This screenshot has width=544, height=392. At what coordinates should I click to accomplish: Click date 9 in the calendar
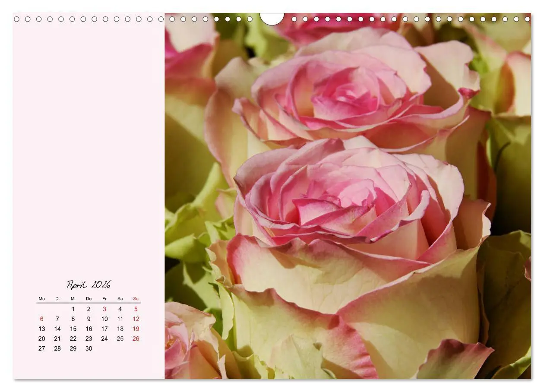(89, 319)
